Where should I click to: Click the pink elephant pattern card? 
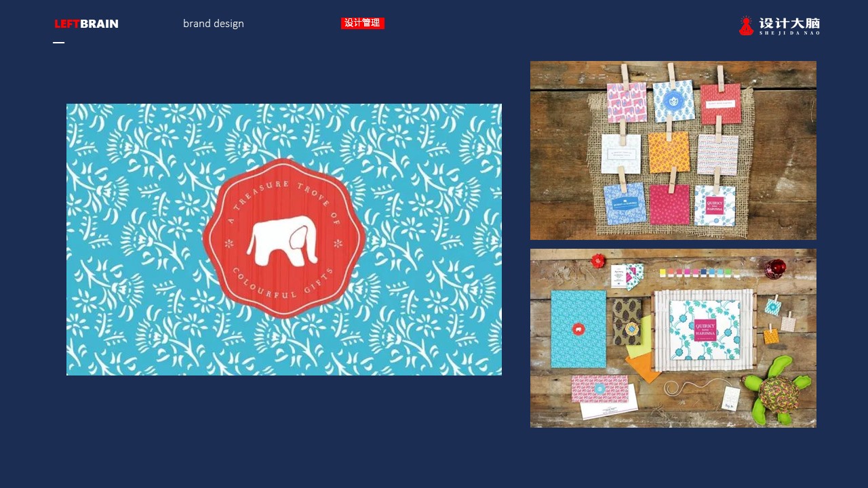627,102
